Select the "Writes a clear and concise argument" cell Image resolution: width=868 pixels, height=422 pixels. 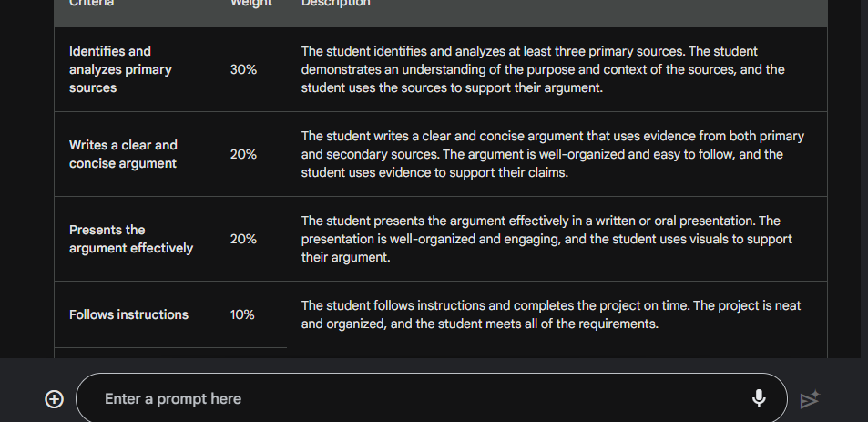click(123, 154)
